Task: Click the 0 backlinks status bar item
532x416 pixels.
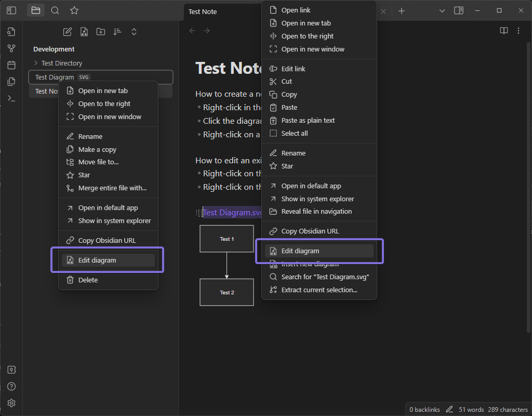Action: tap(424, 410)
